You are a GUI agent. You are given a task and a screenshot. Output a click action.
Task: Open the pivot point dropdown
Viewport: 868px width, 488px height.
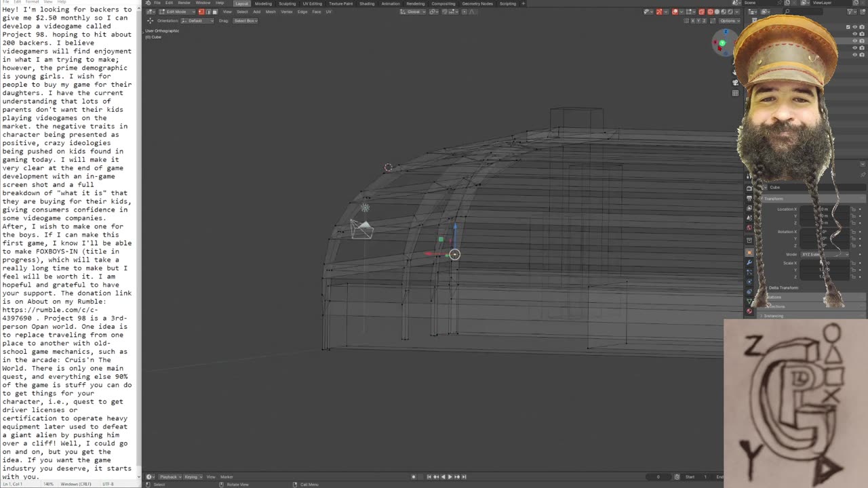coord(433,12)
